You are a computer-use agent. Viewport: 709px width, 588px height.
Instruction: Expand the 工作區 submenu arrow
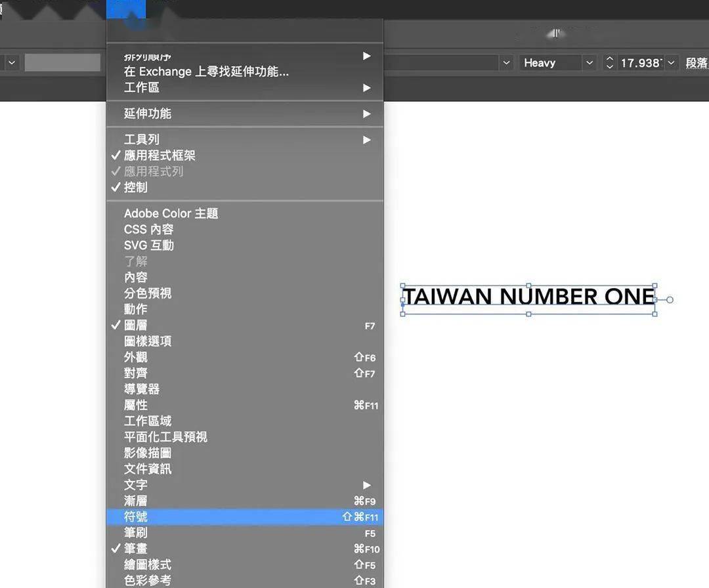(367, 88)
